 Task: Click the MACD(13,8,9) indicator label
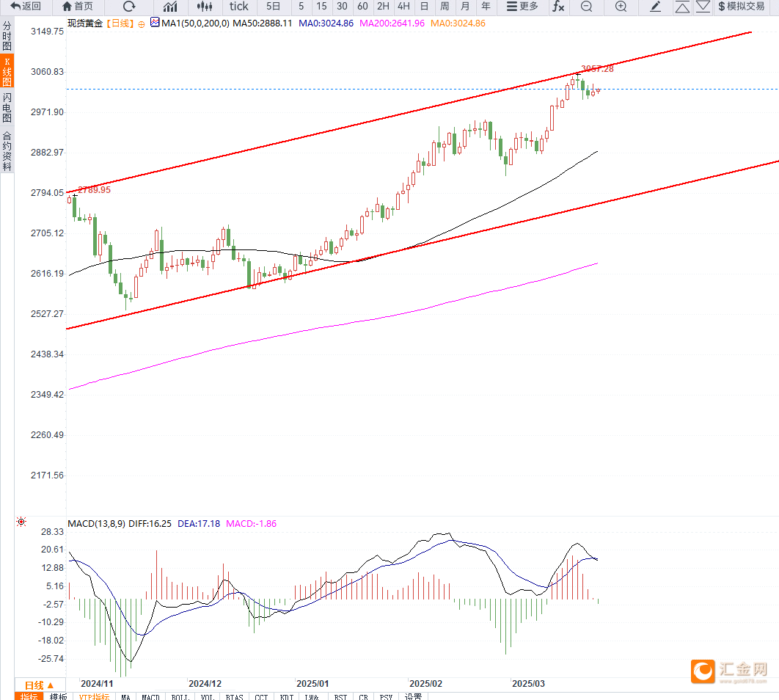click(x=96, y=524)
